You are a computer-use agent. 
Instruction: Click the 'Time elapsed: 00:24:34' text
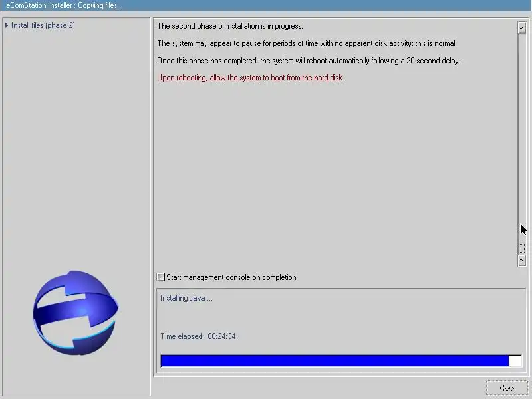198,336
